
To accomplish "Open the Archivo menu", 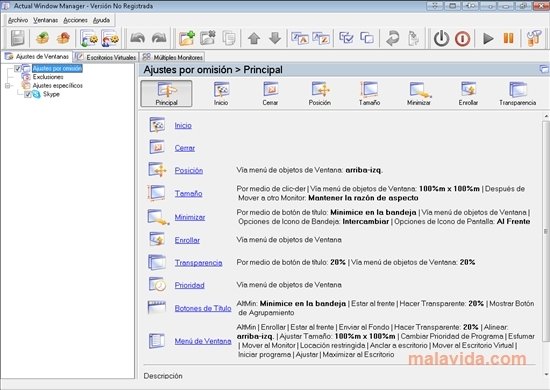I will (x=18, y=20).
